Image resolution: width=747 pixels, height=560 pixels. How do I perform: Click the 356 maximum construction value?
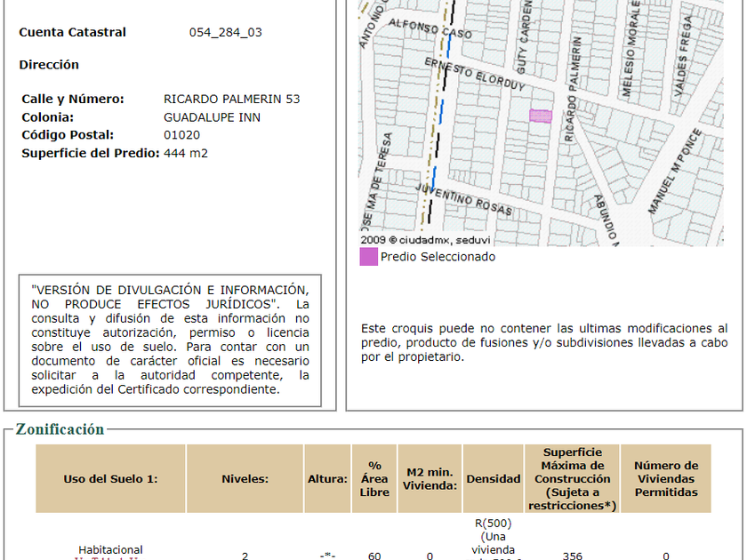[x=572, y=556]
